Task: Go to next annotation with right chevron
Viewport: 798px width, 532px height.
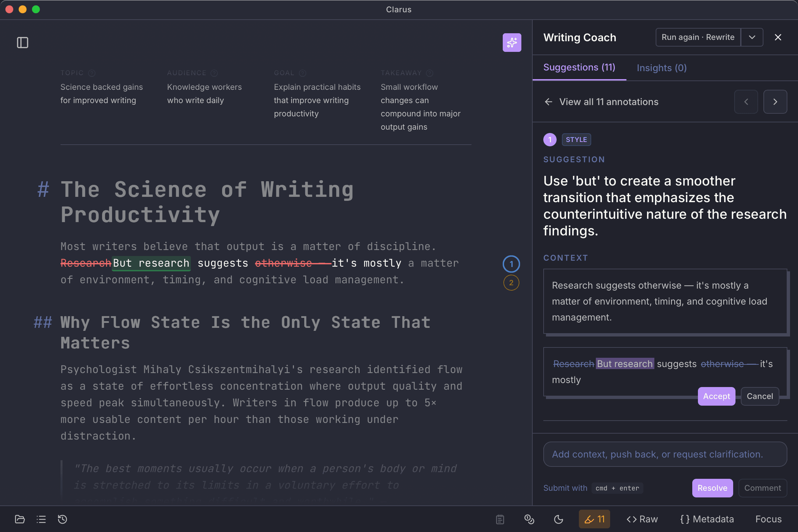Action: tap(775, 102)
